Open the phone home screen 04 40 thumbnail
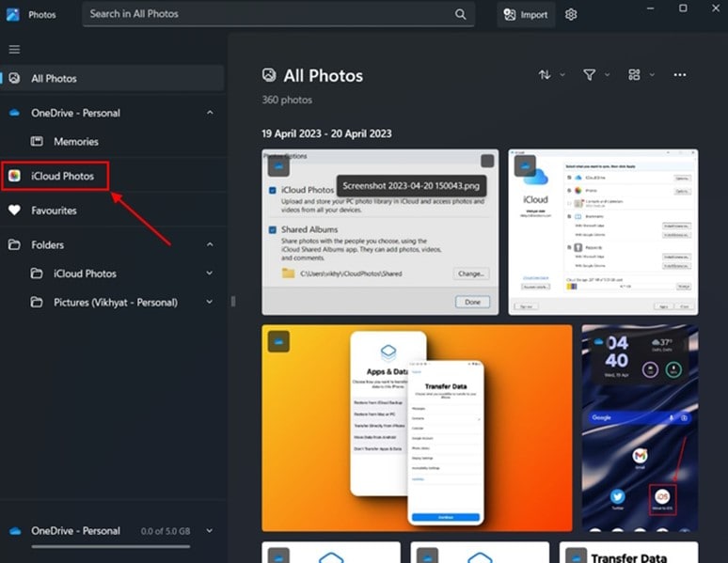The image size is (728, 563). pyautogui.click(x=640, y=428)
